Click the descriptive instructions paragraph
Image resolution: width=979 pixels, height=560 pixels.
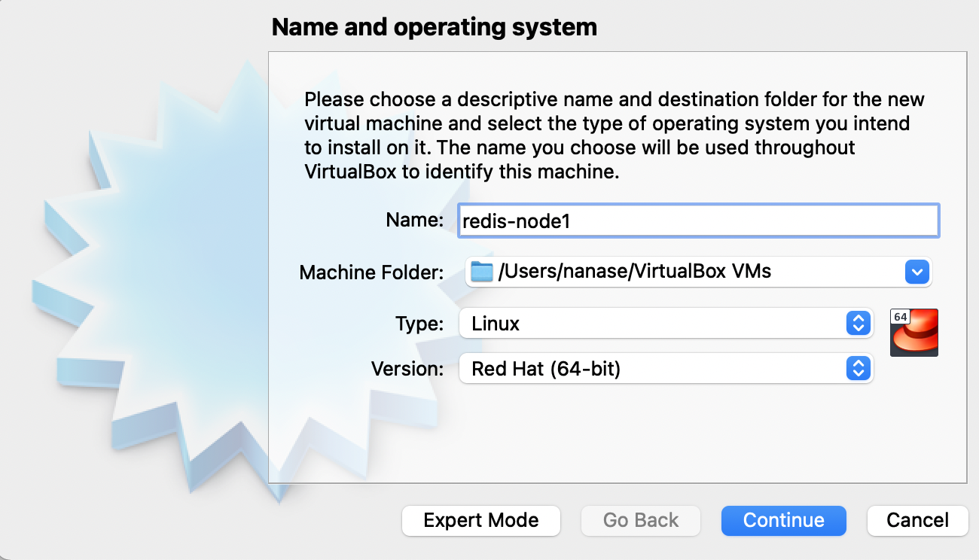pyautogui.click(x=615, y=135)
